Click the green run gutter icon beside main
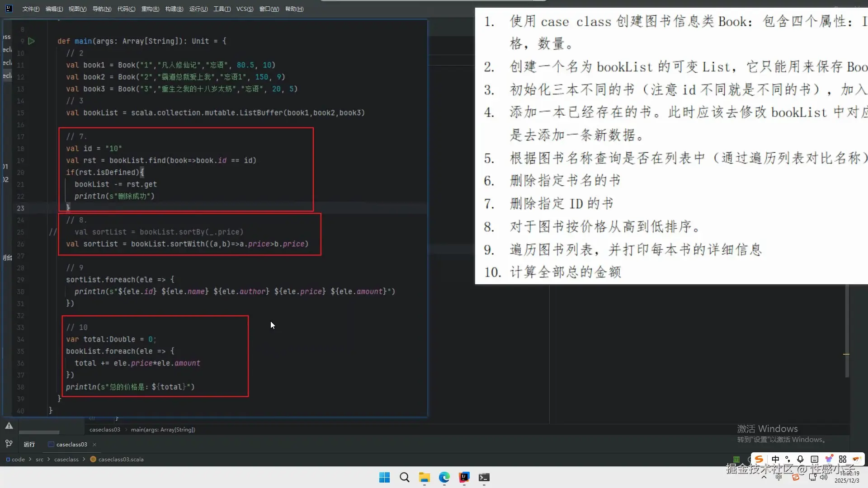Viewport: 868px width, 488px height. point(31,41)
